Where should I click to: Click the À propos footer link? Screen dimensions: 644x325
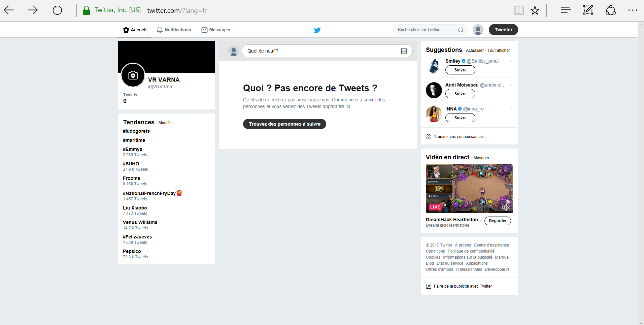click(x=463, y=245)
